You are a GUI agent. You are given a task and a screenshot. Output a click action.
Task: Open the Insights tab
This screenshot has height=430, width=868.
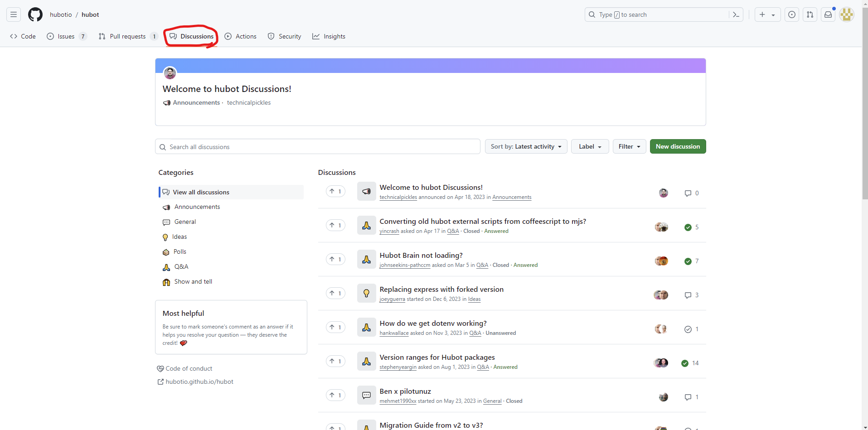pyautogui.click(x=329, y=36)
